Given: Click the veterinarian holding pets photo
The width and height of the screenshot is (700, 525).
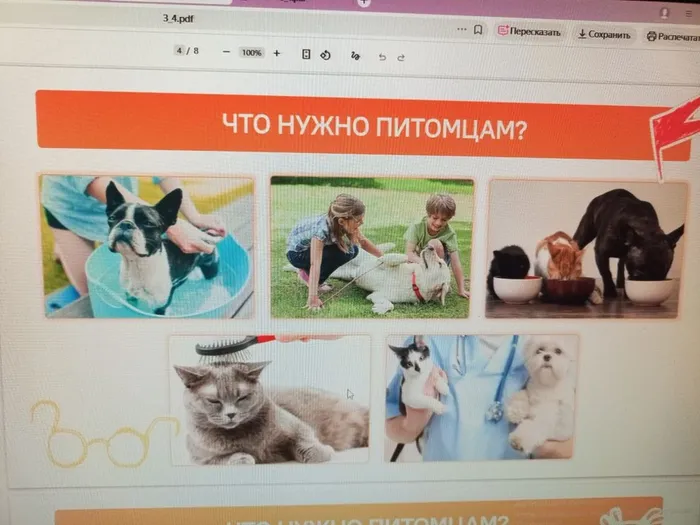Looking at the screenshot, I should click(x=481, y=397).
